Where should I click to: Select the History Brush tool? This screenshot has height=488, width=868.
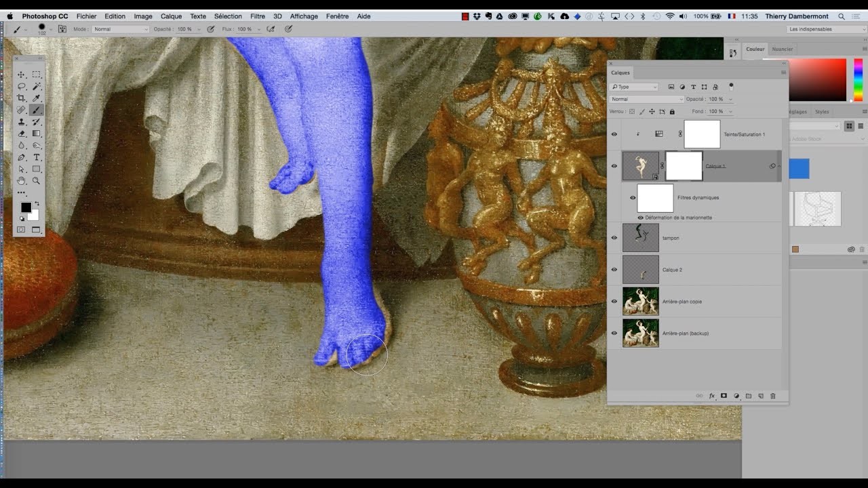coord(37,122)
